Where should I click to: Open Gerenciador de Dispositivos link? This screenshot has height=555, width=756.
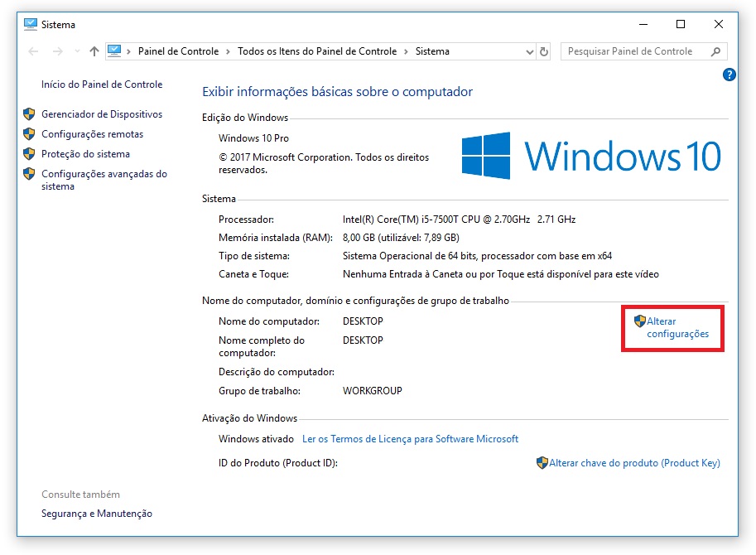[102, 114]
